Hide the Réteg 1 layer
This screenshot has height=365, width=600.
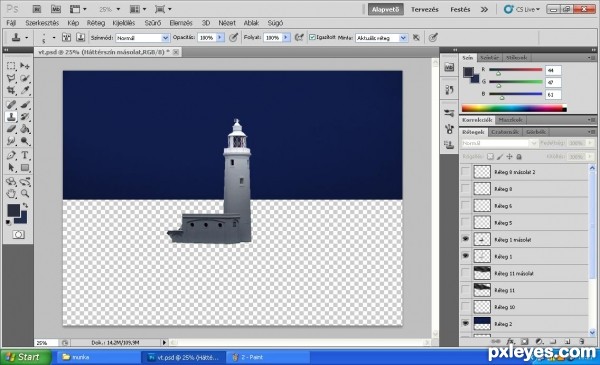[x=465, y=256]
